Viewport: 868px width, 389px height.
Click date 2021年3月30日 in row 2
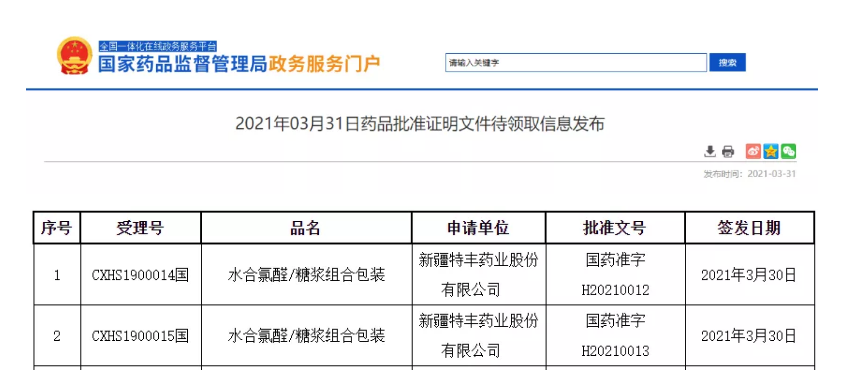click(748, 335)
